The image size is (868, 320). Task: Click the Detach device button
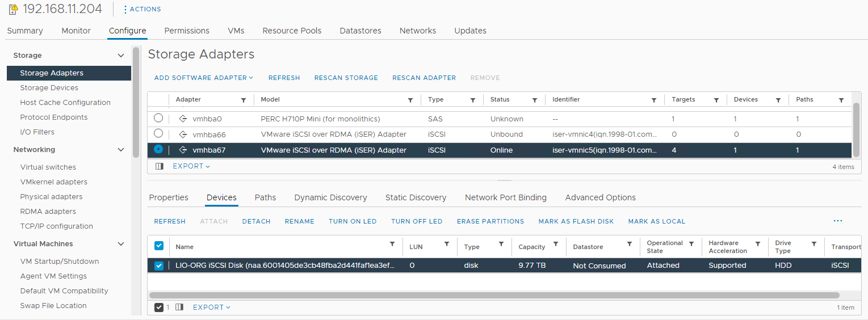pos(256,221)
